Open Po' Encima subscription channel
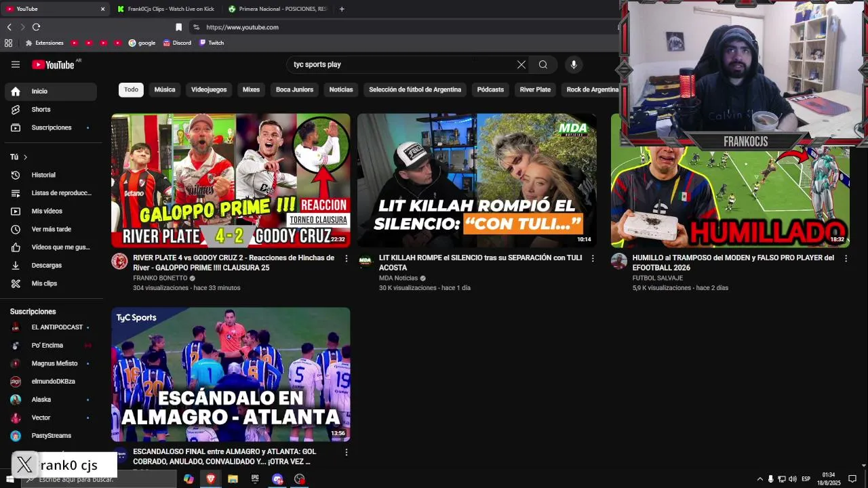This screenshot has height=488, width=868. pos(50,345)
